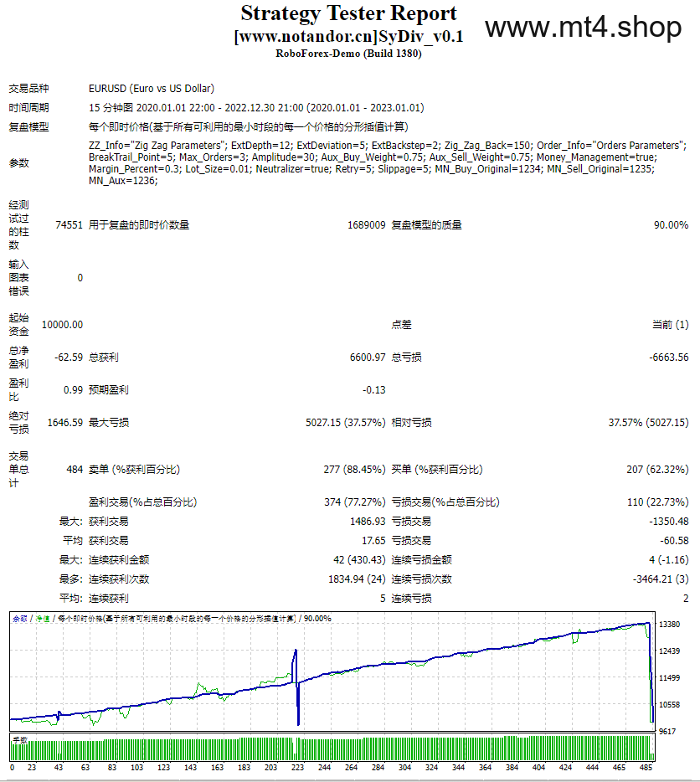Click the "连续获利次数" label
Screen dimensions: 700x782
119,579
